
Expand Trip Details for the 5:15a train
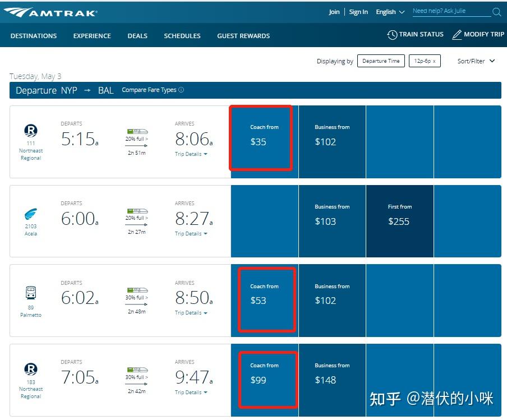[x=191, y=154]
